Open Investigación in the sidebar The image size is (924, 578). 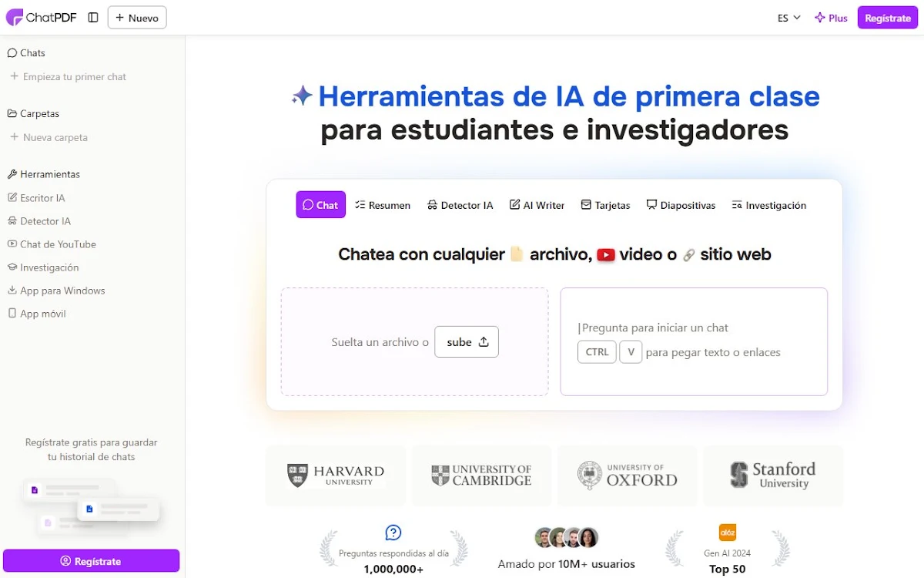tap(43, 267)
